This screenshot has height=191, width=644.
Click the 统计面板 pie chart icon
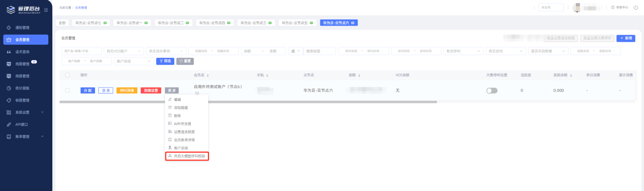(9, 88)
